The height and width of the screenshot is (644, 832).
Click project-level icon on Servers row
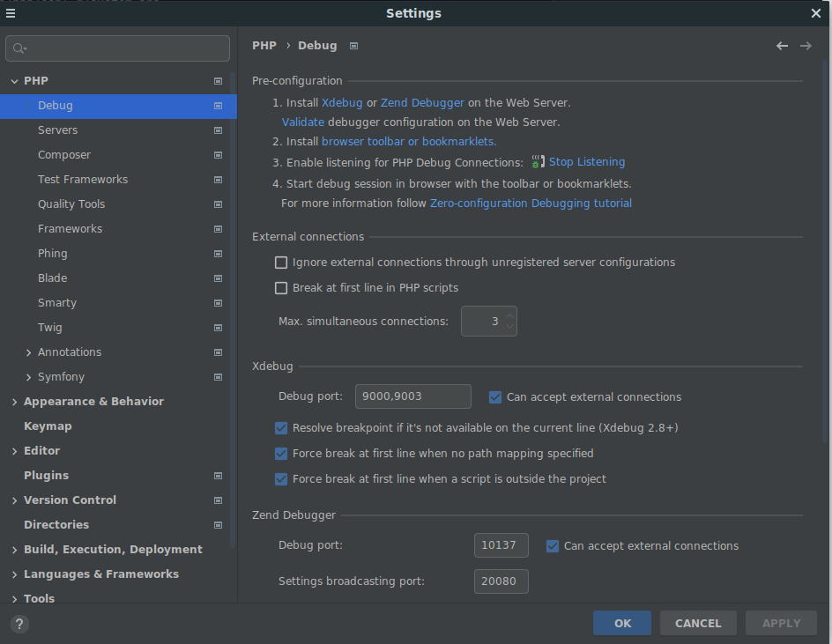(218, 130)
